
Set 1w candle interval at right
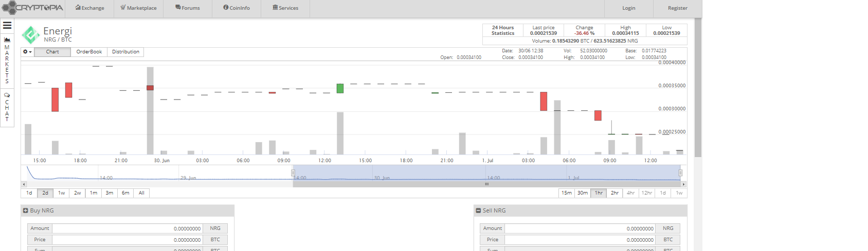click(x=679, y=193)
